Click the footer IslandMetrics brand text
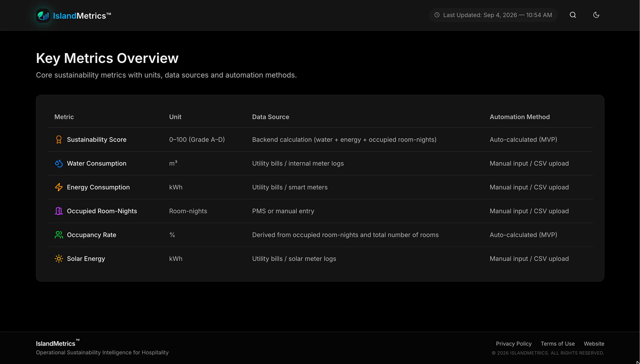The width and height of the screenshot is (640, 364). coord(58,343)
